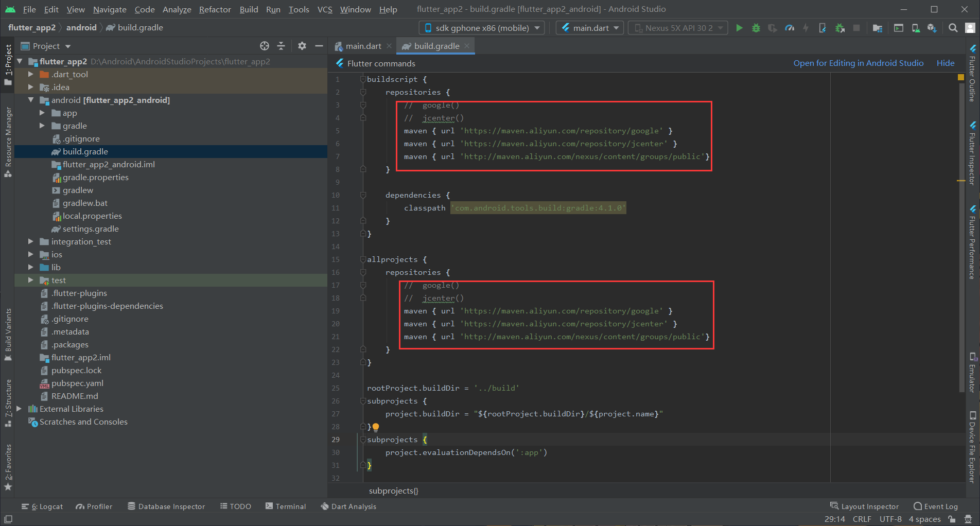Collapse all items in Project panel

click(x=281, y=46)
